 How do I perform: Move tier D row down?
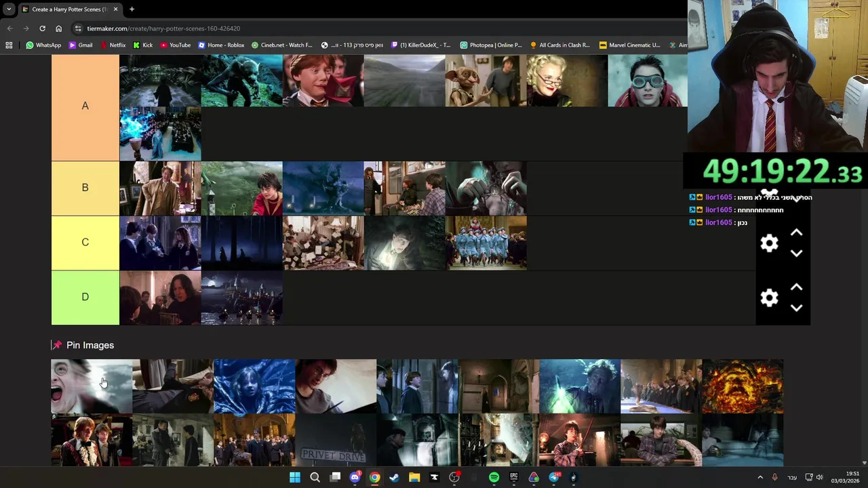click(x=796, y=308)
